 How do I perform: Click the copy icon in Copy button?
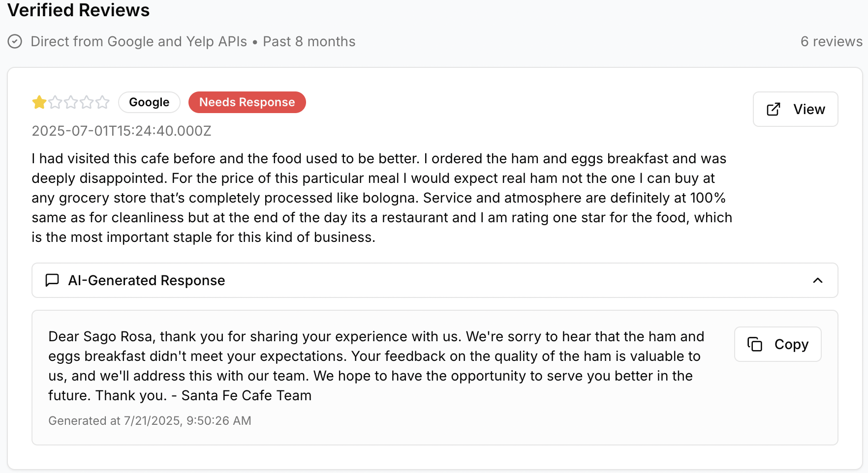(755, 344)
